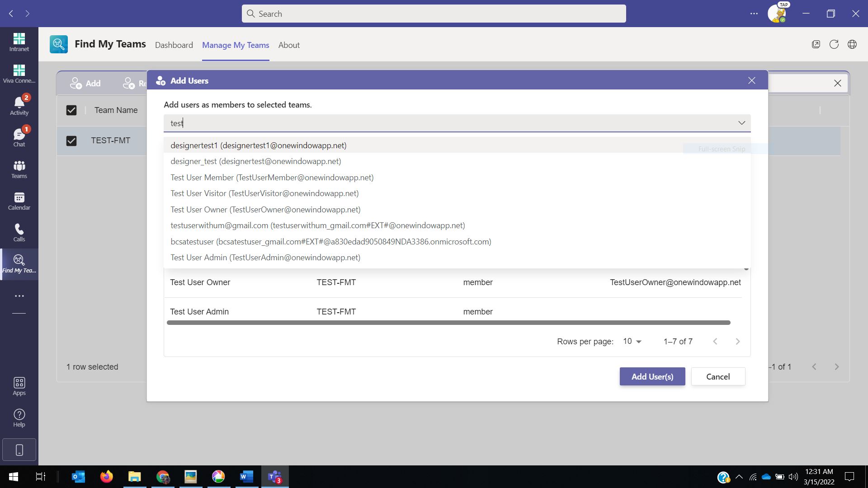Click TEST-FMT team name in background list
This screenshot has height=488, width=868.
coord(111,141)
